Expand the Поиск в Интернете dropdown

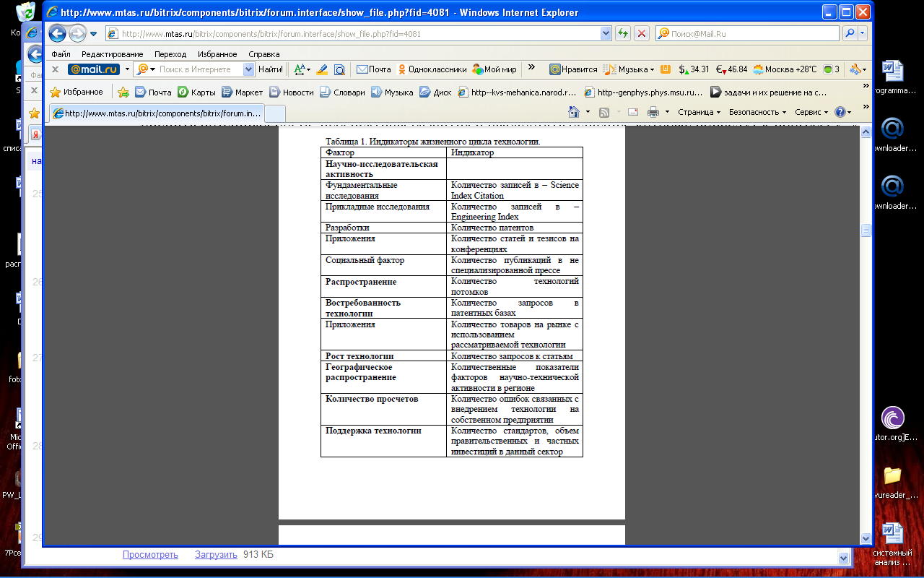click(x=249, y=69)
